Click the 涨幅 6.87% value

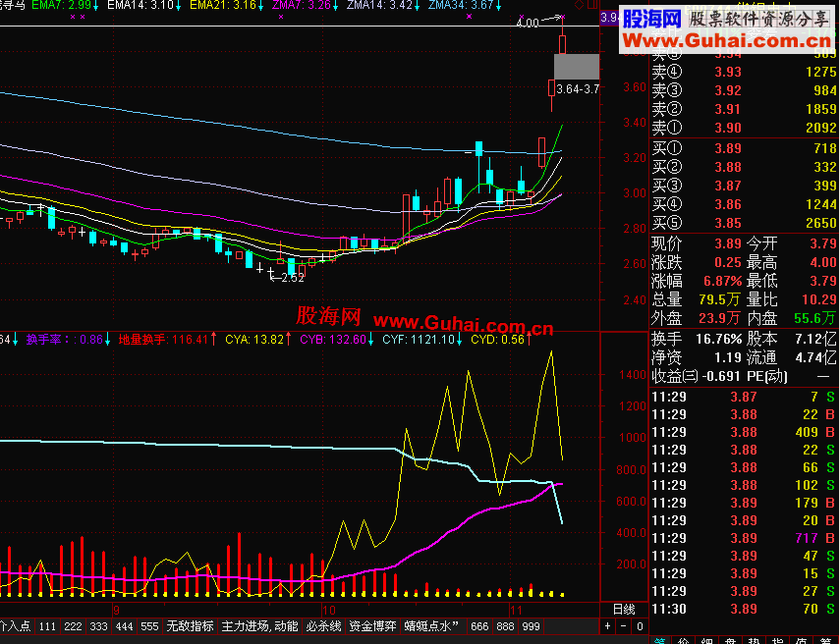click(x=722, y=281)
